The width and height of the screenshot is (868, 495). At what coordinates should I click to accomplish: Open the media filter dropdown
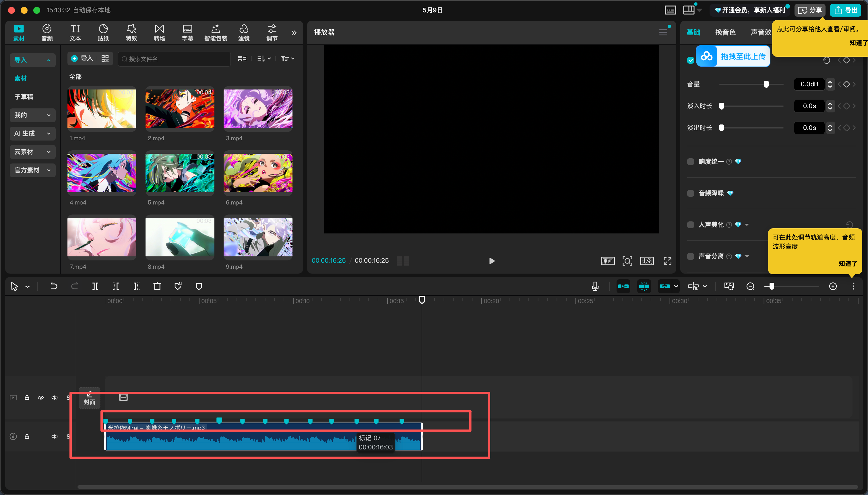(288, 59)
